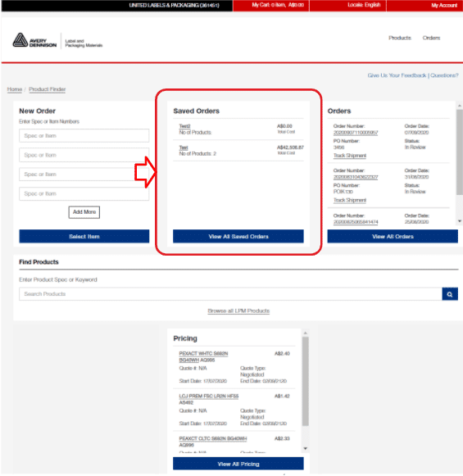Image resolution: width=463 pixels, height=476 pixels.
Task: Click the Search Products input field
Action: (x=230, y=294)
